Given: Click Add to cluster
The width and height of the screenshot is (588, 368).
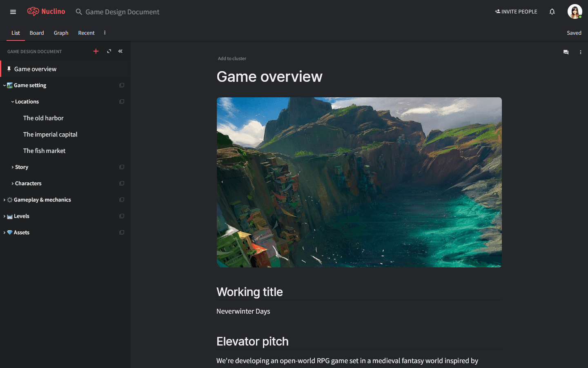Looking at the screenshot, I should [x=232, y=58].
